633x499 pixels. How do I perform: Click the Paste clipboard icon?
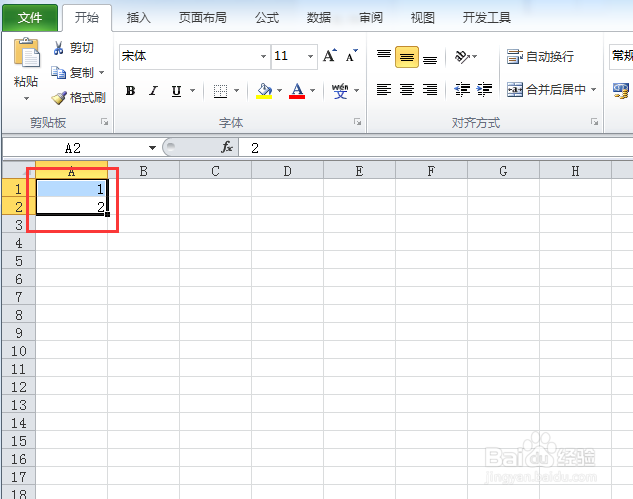tap(27, 52)
